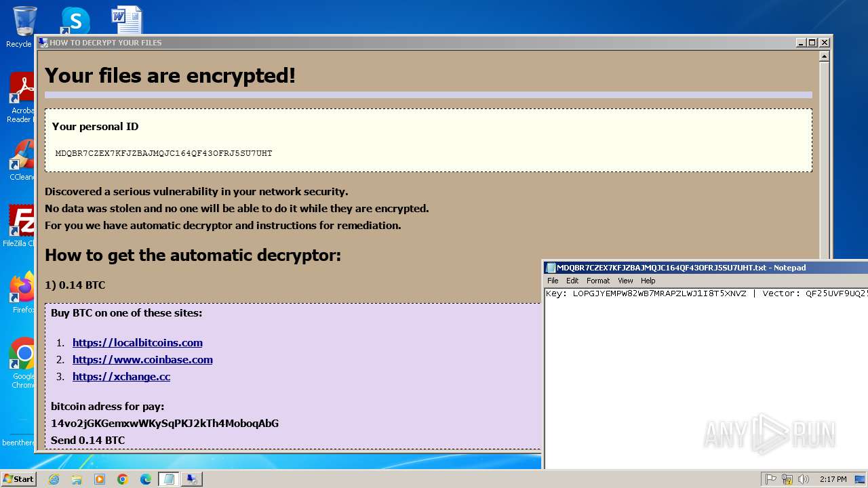Close the HOW TO DECRYPT YOUR FILES window
The image size is (868, 488).
(825, 43)
